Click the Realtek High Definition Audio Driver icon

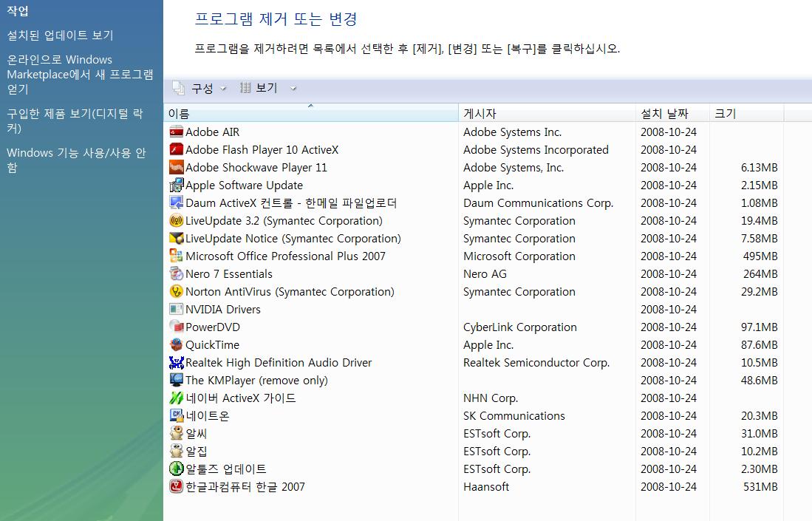176,363
